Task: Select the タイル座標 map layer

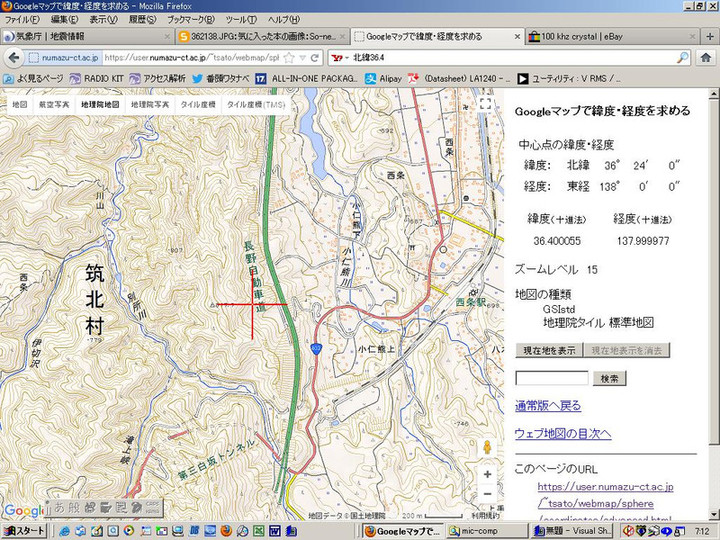Action: (197, 104)
